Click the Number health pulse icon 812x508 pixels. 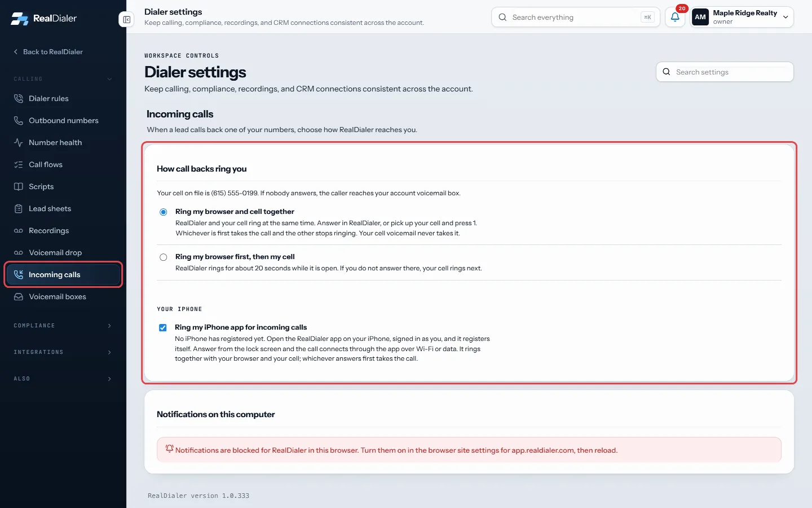(19, 142)
